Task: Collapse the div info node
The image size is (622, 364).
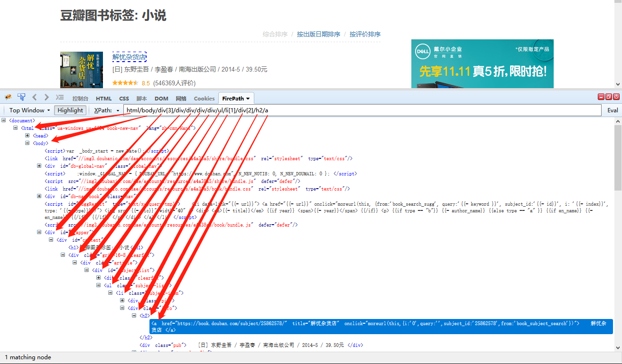Action: click(122, 308)
